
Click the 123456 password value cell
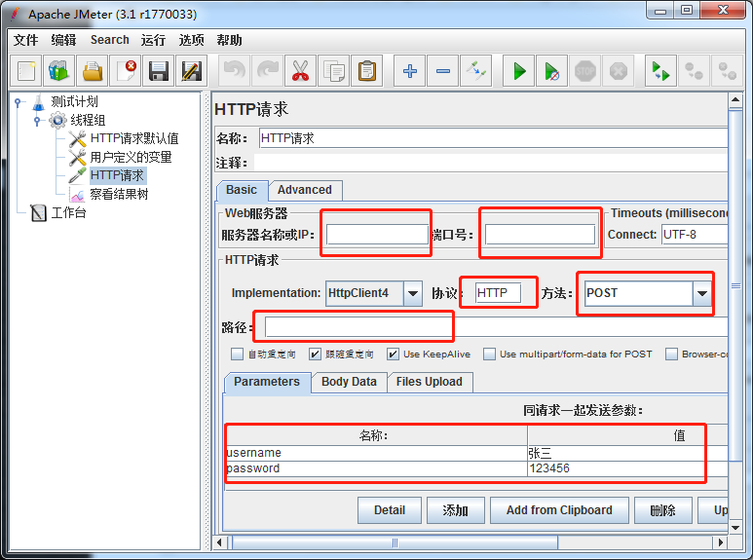[627, 468]
